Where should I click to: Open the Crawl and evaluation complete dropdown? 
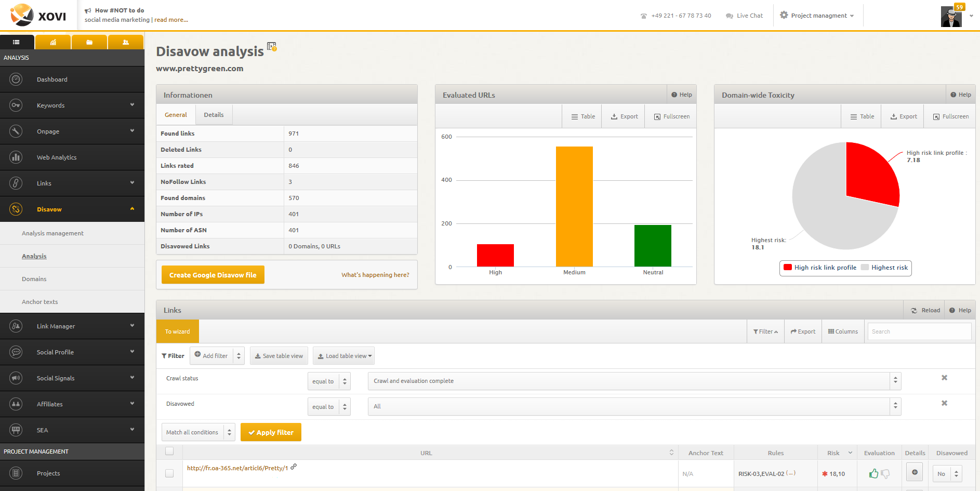634,381
